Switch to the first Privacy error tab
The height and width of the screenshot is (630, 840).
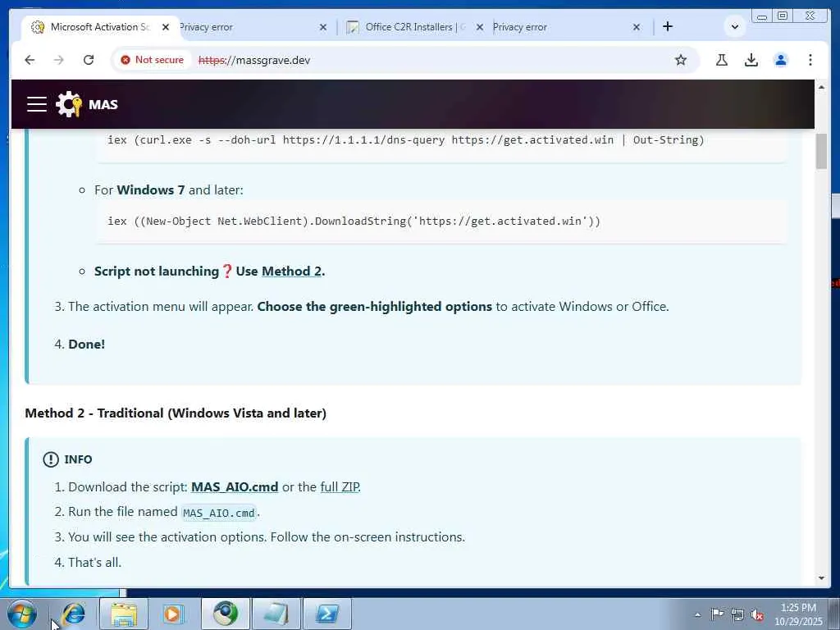tap(246, 27)
